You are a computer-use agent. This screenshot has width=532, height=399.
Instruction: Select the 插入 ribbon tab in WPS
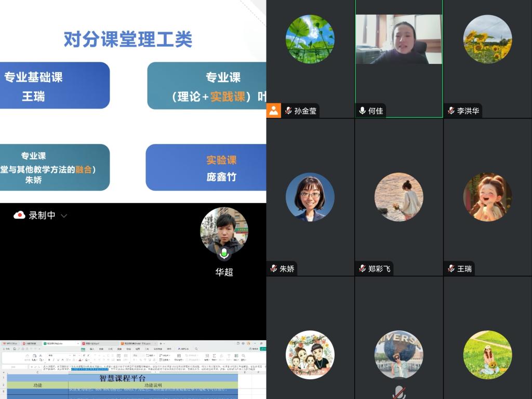click(92, 349)
